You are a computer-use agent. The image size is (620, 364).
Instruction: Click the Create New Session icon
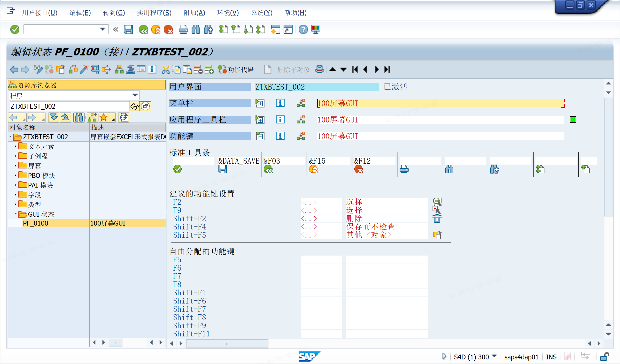click(x=276, y=30)
